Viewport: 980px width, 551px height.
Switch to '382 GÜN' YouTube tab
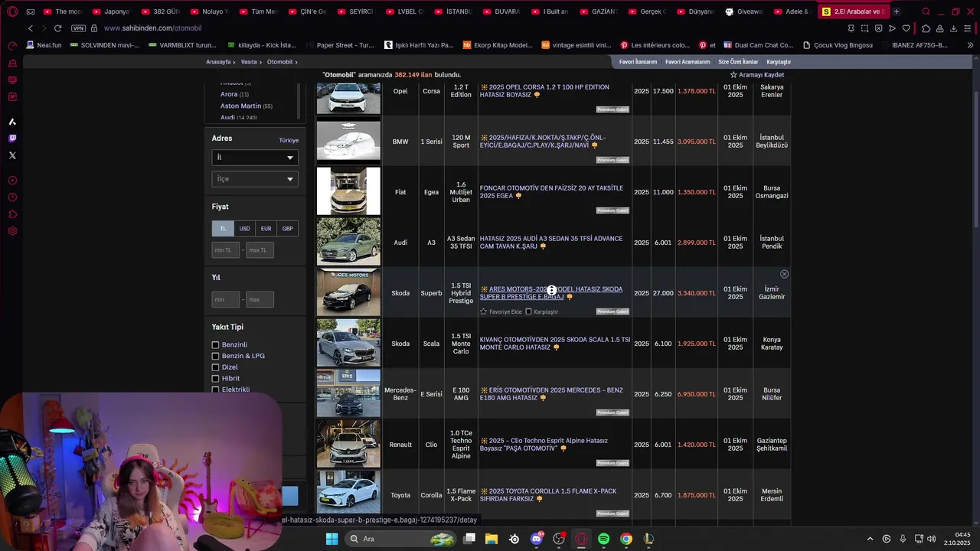pyautogui.click(x=160, y=11)
